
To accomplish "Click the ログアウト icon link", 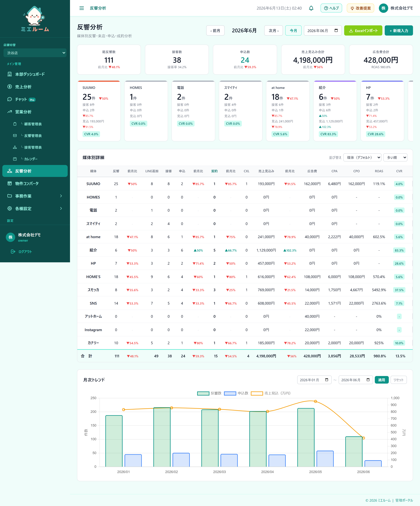I will pyautogui.click(x=21, y=252).
